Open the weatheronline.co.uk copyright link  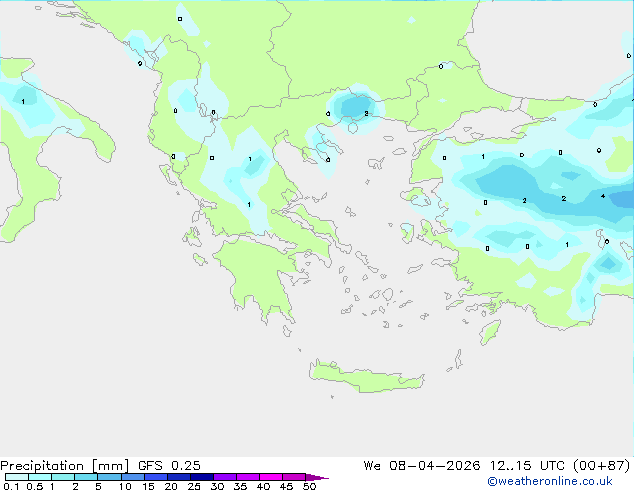tap(550, 481)
